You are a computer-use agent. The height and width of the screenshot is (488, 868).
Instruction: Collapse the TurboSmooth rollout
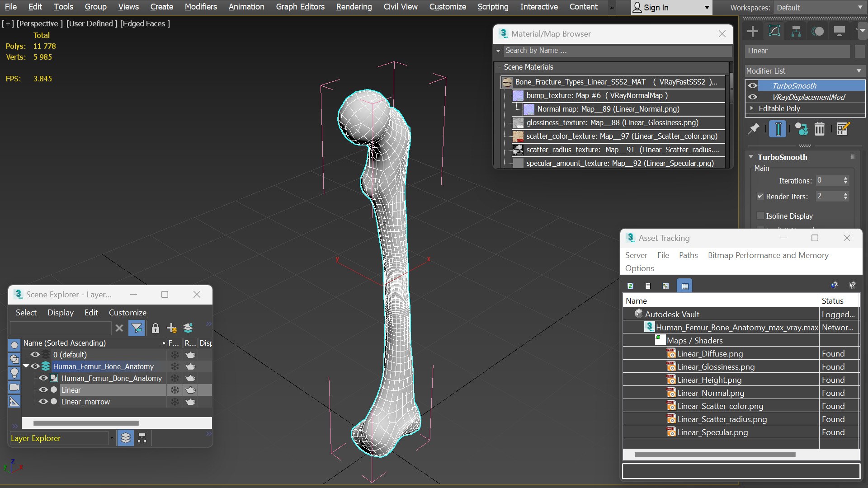751,157
